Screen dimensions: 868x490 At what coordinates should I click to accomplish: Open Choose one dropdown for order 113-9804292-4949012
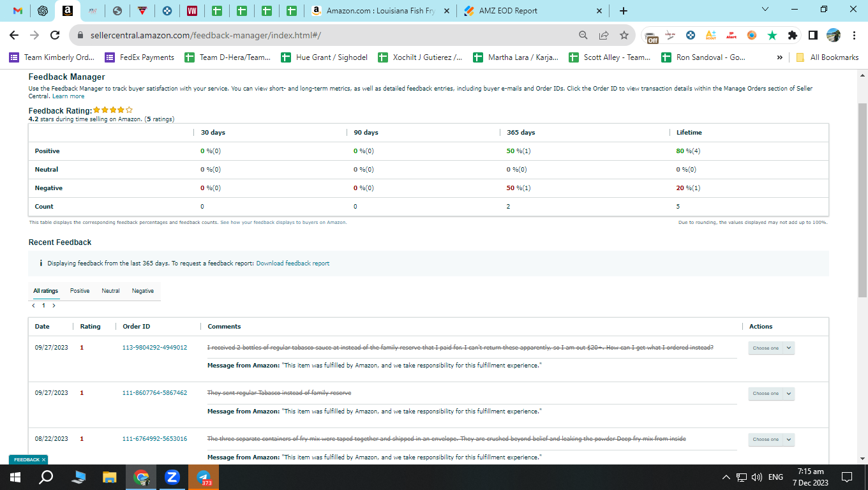pos(771,348)
